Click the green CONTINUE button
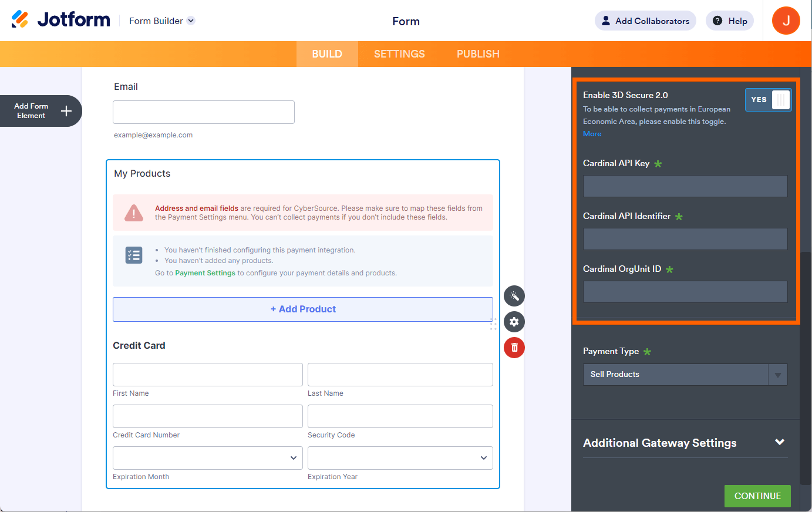Screen dimensions: 812x512 click(757, 496)
